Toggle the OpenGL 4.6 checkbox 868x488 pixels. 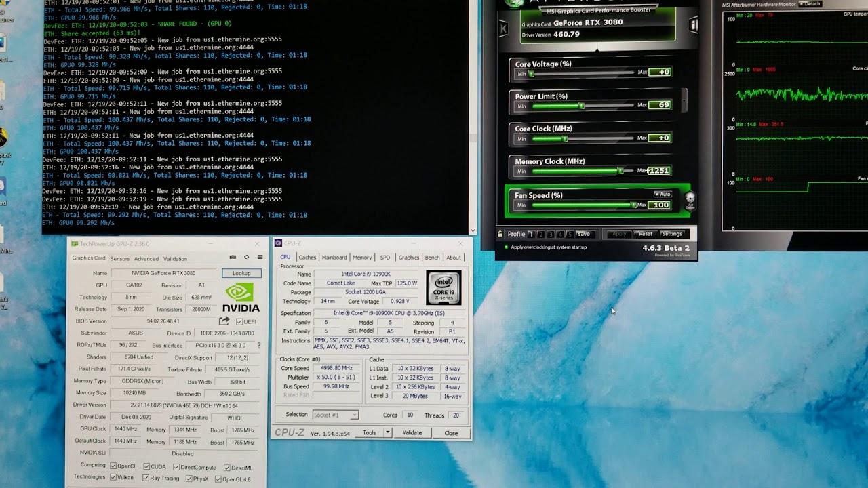(218, 479)
